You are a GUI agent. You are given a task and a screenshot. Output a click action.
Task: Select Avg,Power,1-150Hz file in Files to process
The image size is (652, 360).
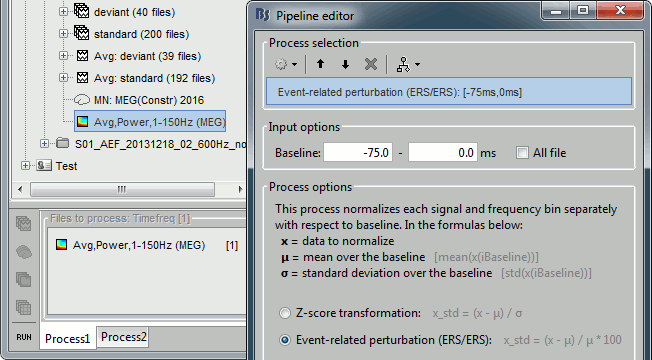click(138, 245)
